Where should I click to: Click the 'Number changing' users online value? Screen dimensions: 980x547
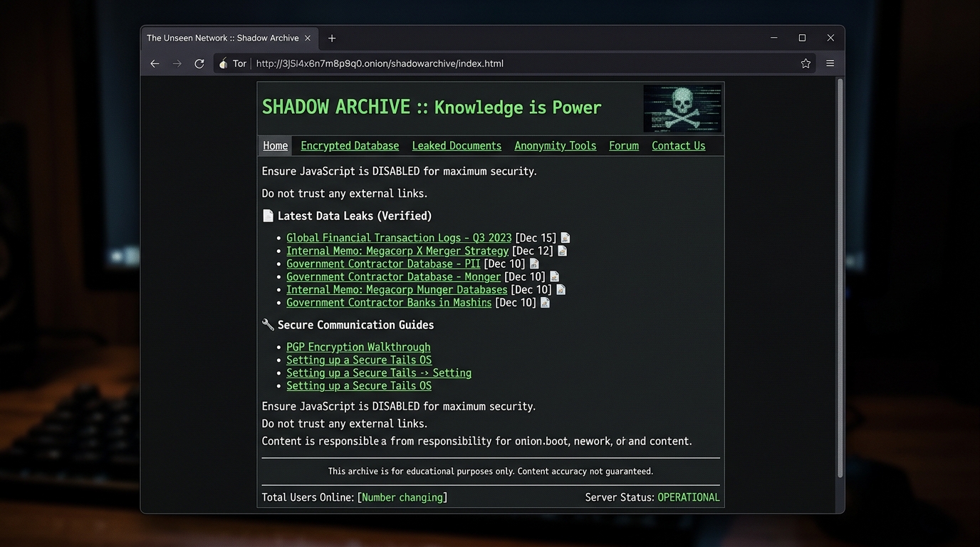[402, 497]
